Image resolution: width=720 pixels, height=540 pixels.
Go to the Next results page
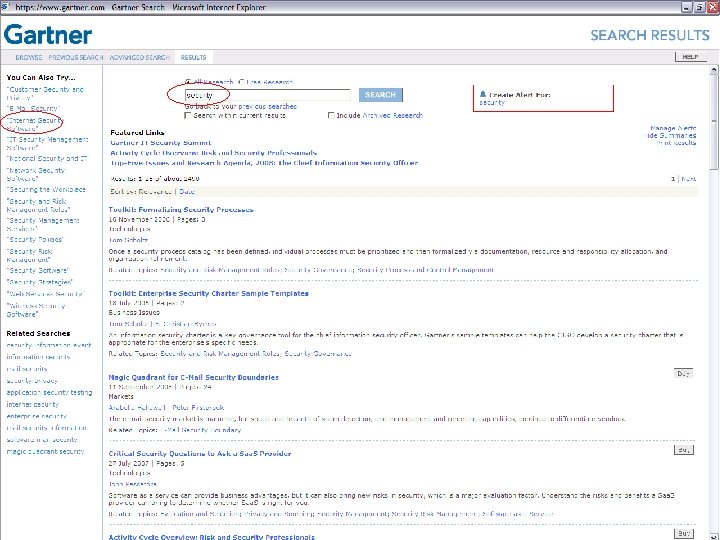[x=688, y=179]
